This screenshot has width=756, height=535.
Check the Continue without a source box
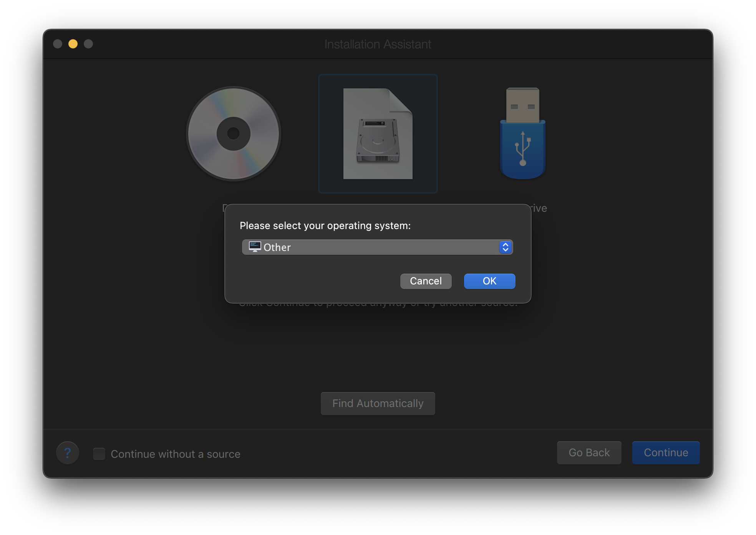[x=98, y=453]
